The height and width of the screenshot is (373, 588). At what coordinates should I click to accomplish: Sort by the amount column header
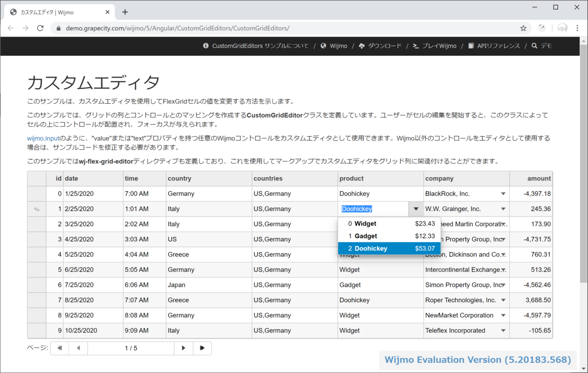[x=531, y=179]
